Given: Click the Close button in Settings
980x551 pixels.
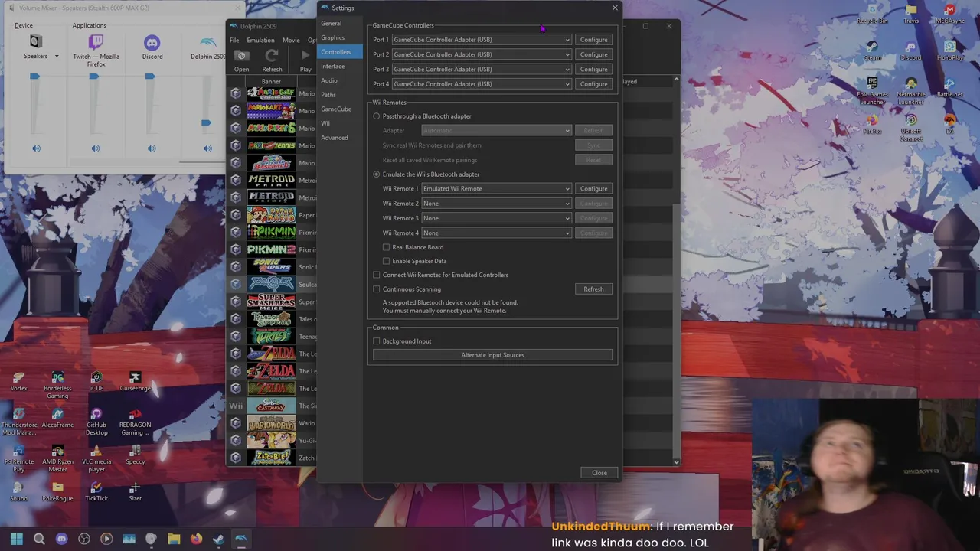Looking at the screenshot, I should [x=599, y=473].
